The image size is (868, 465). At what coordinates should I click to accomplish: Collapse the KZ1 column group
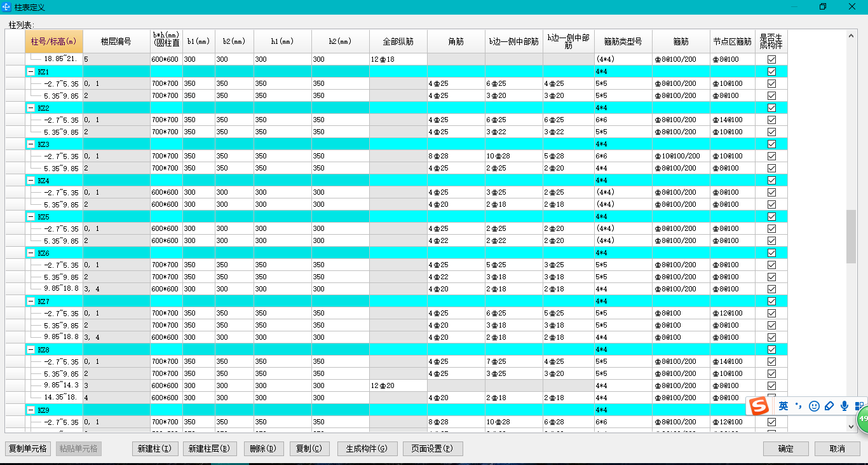[x=31, y=72]
